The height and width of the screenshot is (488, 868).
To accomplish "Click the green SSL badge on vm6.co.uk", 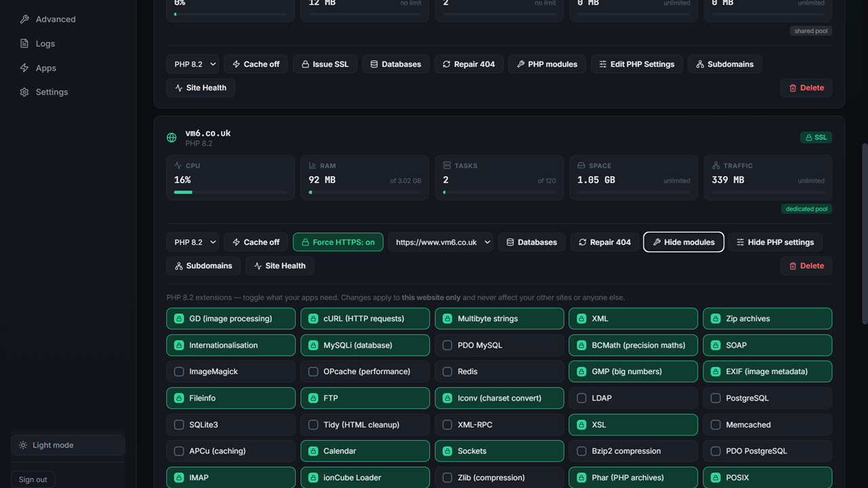I will click(x=816, y=137).
